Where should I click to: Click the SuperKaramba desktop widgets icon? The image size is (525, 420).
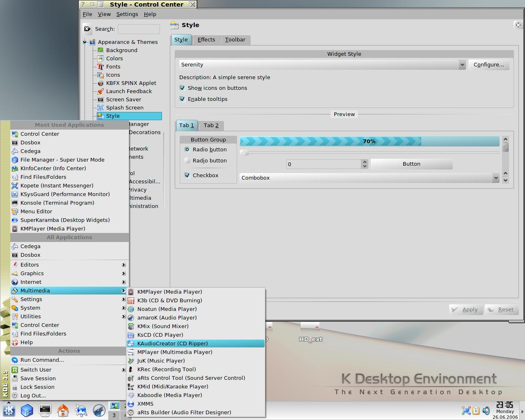[15, 220]
